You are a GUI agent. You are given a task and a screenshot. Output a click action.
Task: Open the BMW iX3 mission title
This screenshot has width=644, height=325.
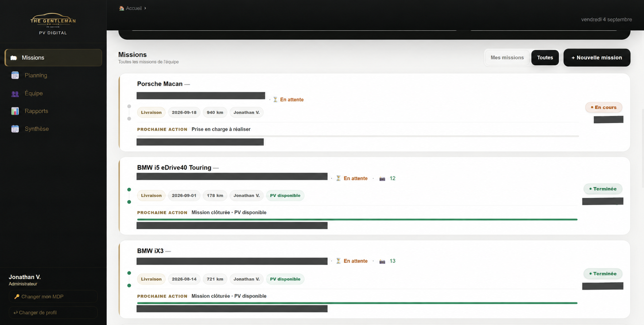click(150, 251)
